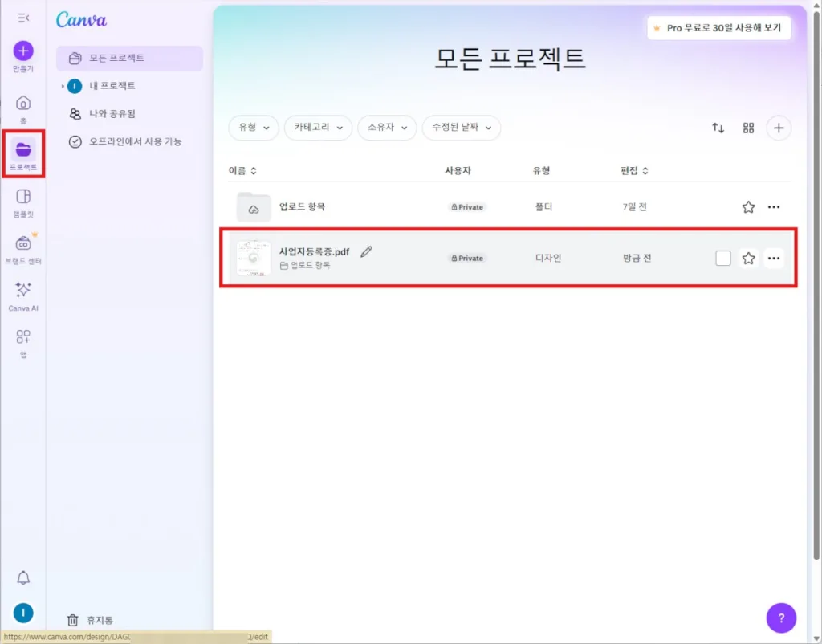Click the pencil rename icon beside 사업자등록증.pdf
The height and width of the screenshot is (644, 822).
coord(366,251)
